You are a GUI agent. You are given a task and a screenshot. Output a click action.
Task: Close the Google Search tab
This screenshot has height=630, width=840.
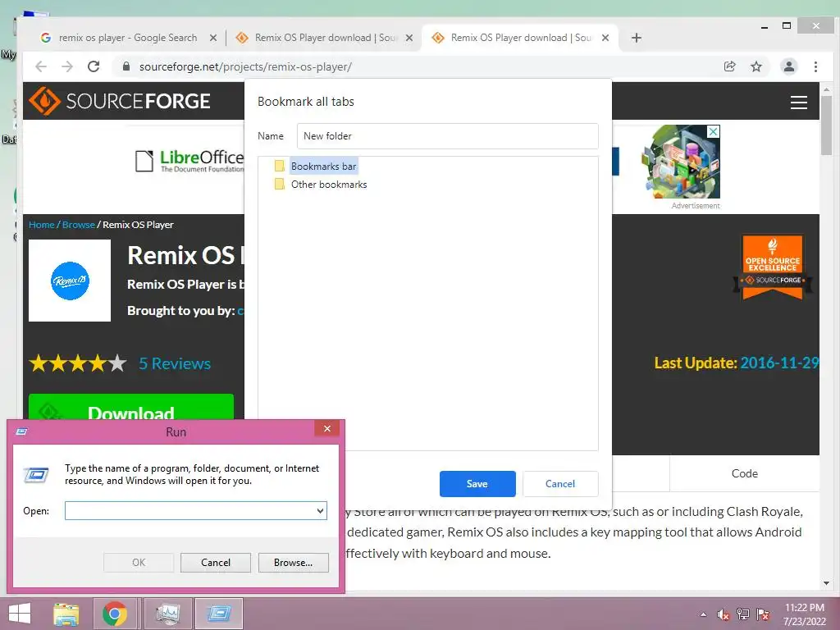213,38
